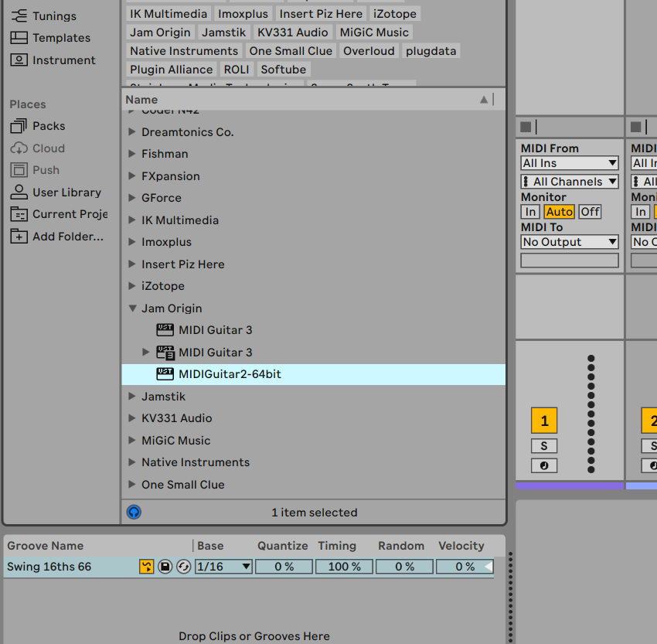This screenshot has height=644, width=657.
Task: Select the plugdata filter tag
Action: pyautogui.click(x=431, y=51)
